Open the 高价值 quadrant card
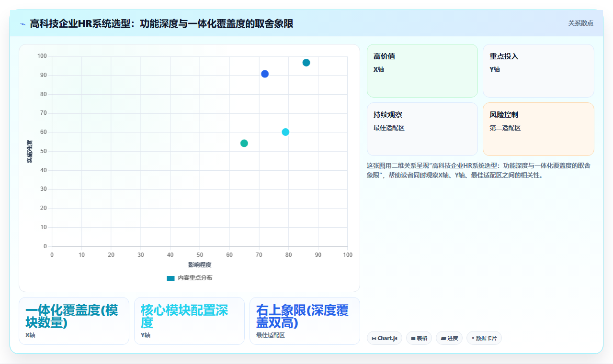The width and height of the screenshot is (613, 364). point(422,71)
